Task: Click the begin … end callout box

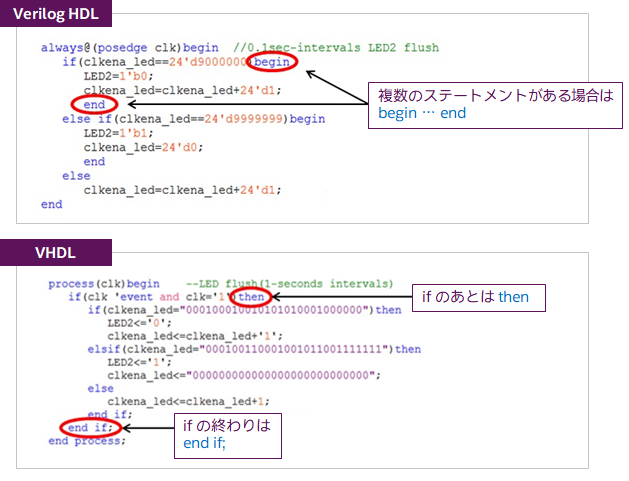Action: click(494, 104)
